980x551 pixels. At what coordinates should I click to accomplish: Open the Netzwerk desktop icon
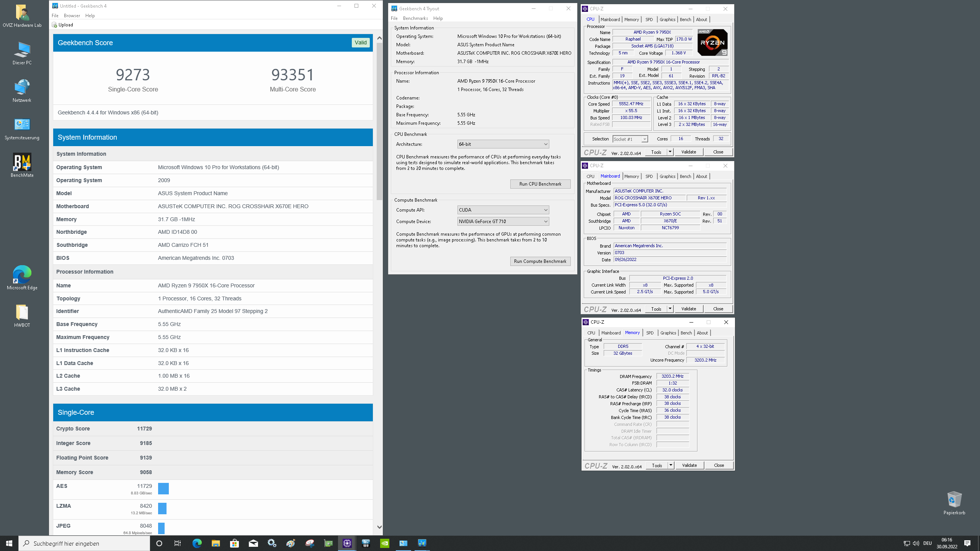click(x=22, y=91)
